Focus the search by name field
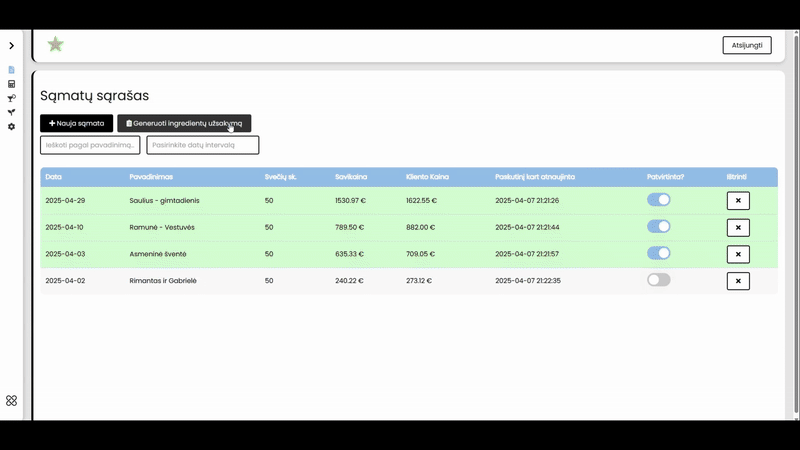The height and width of the screenshot is (450, 800). 90,145
